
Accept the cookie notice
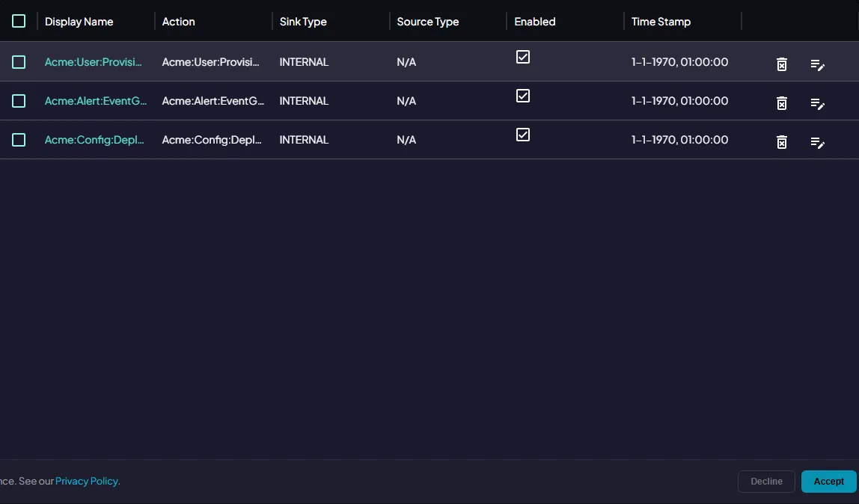click(828, 482)
